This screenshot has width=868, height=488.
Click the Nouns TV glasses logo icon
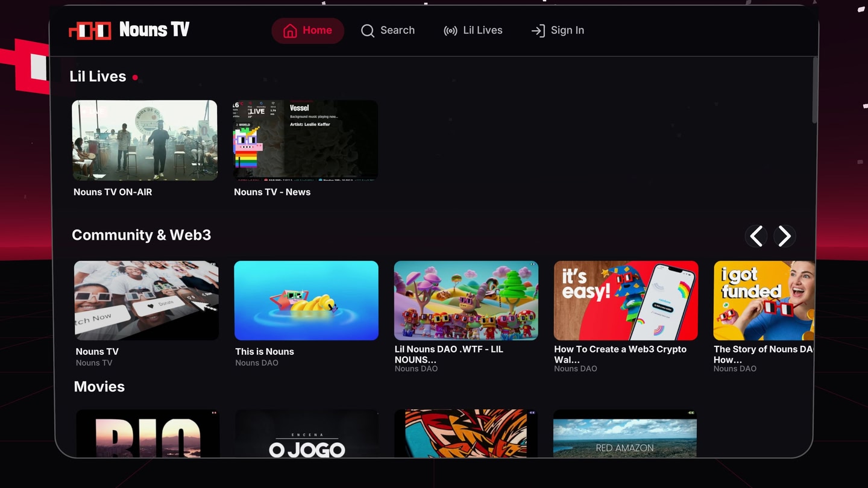click(x=90, y=30)
